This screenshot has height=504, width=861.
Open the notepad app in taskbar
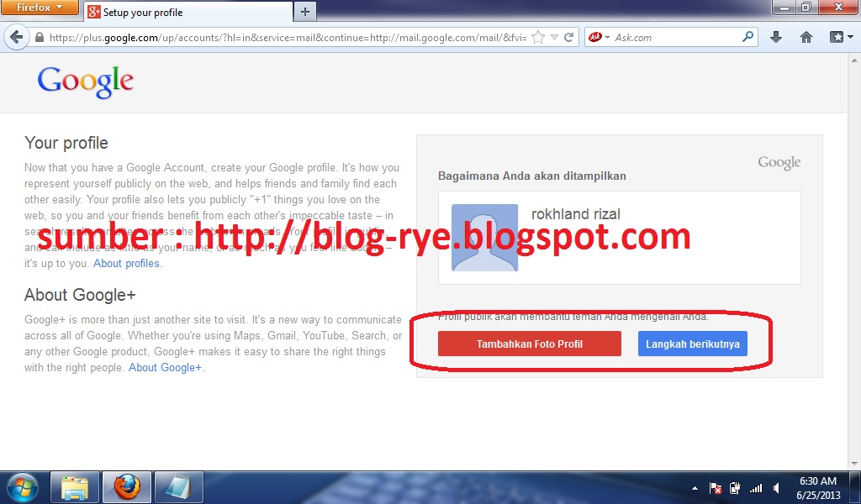point(179,487)
